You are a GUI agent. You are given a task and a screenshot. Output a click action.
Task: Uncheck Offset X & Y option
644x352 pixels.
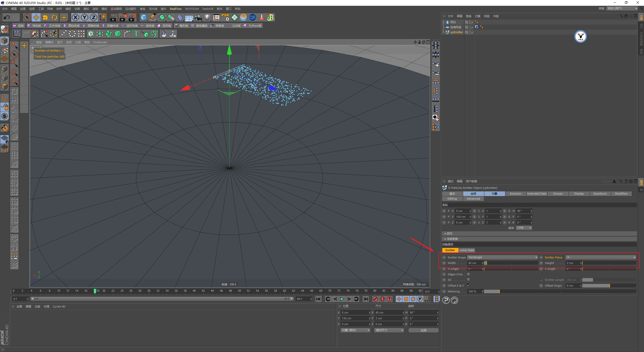point(468,285)
